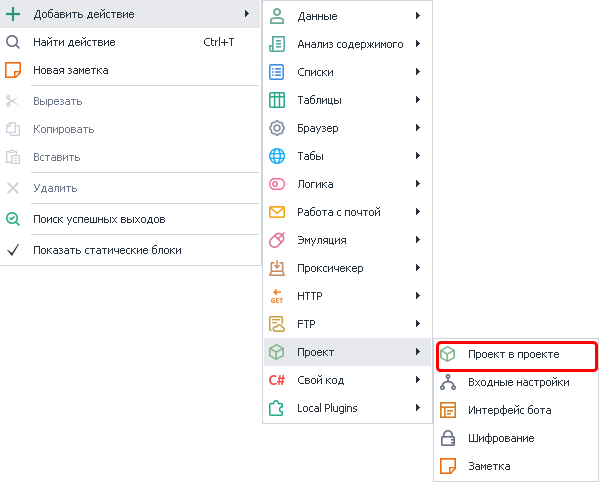
Task: Click the C# icon for Свой код
Action: click(278, 380)
